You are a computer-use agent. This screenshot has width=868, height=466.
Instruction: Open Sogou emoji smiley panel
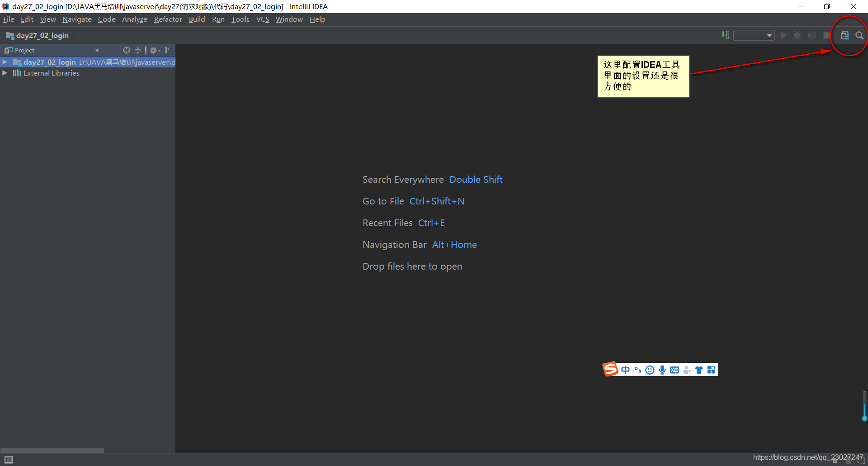click(650, 370)
